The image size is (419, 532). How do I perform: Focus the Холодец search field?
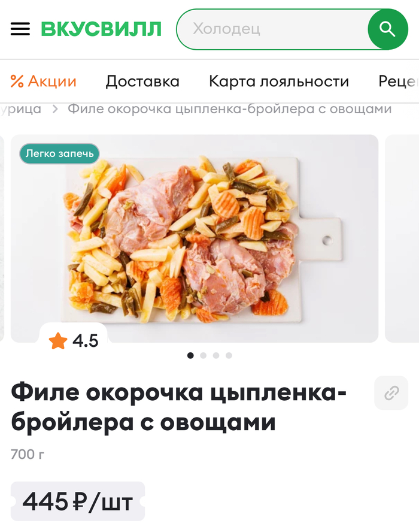tap(272, 29)
